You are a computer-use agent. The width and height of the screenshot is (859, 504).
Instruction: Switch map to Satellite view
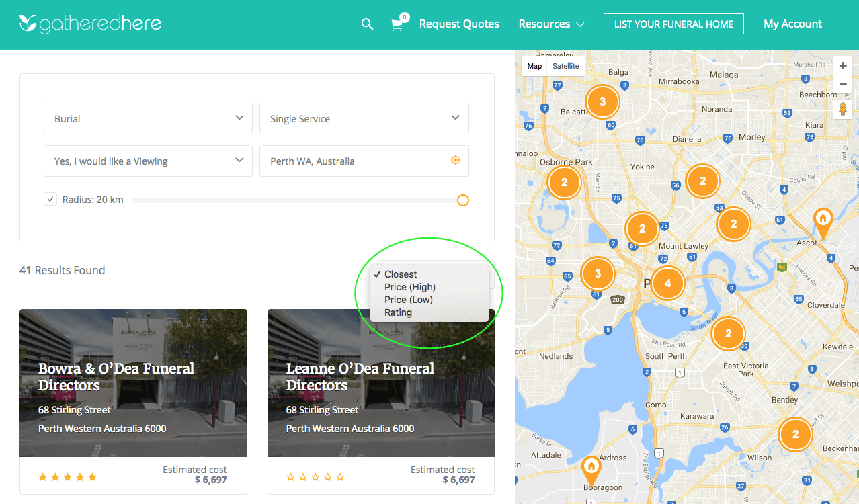pos(566,66)
